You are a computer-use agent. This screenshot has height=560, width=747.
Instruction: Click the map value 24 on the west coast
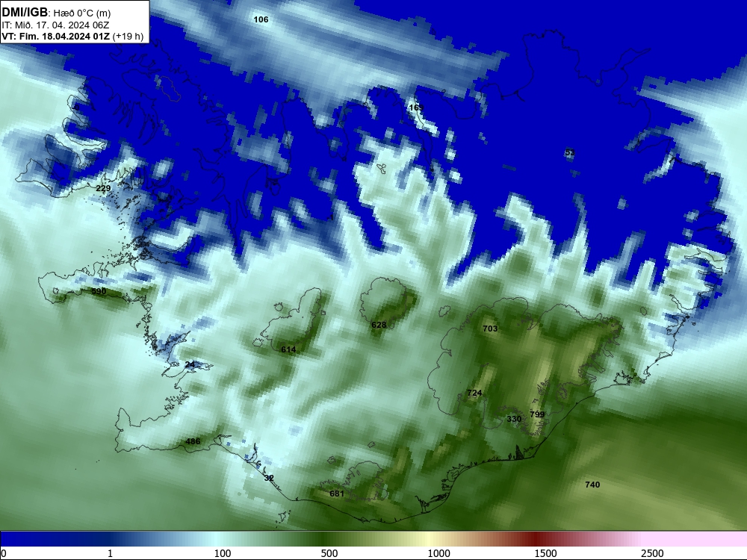click(190, 365)
